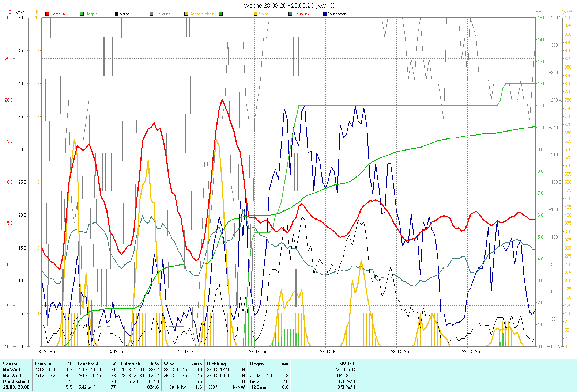Screen dimensions: 577x392
Task: Click the PMV-1:0 heading
Action: tap(345, 364)
